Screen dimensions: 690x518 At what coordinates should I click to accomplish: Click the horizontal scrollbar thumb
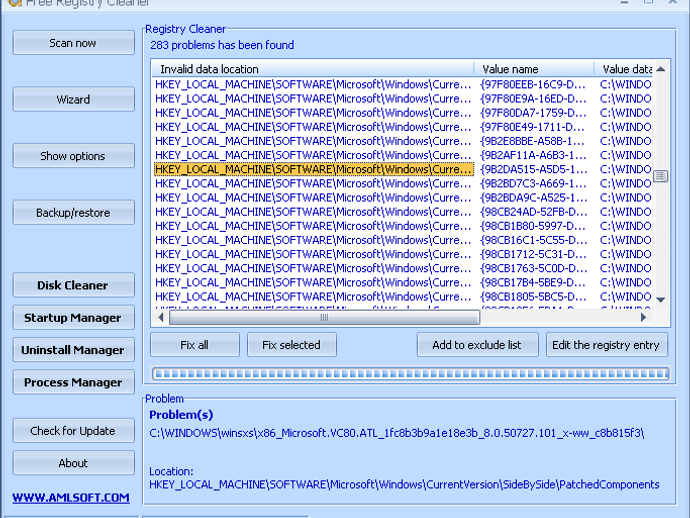(324, 317)
